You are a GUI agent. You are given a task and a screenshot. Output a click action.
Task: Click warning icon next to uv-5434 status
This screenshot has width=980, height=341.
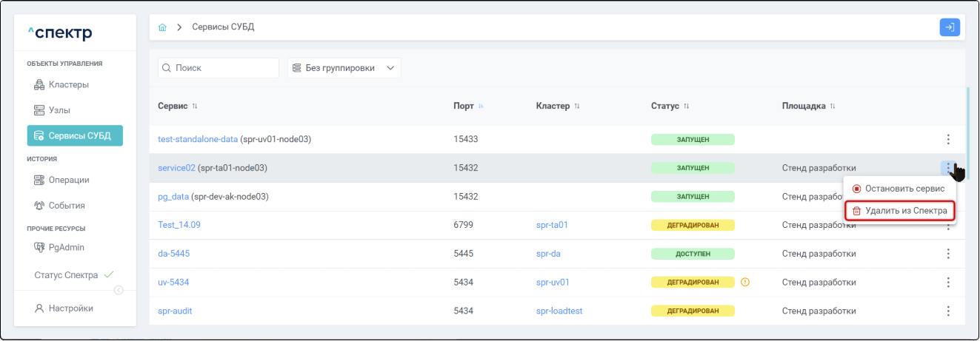pos(745,282)
